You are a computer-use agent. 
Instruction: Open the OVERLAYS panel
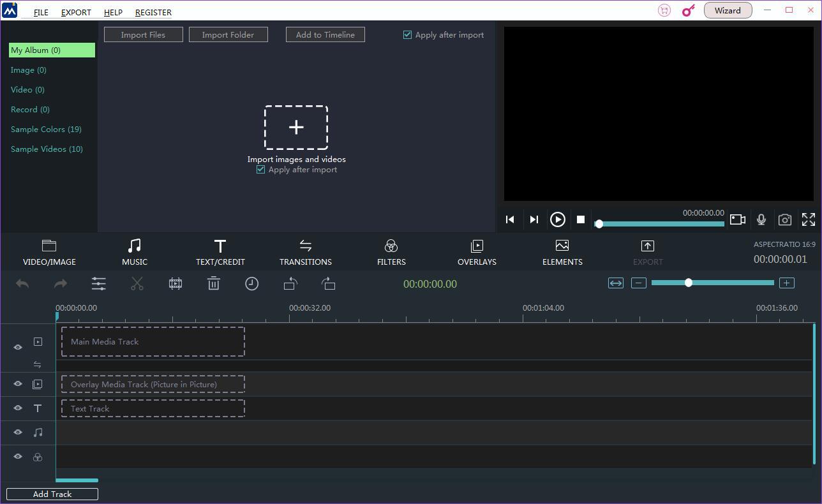(477, 253)
